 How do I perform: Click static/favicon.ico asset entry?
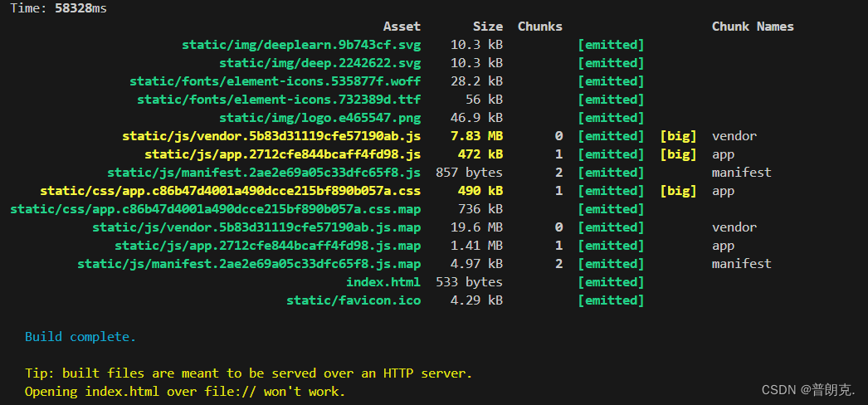354,300
